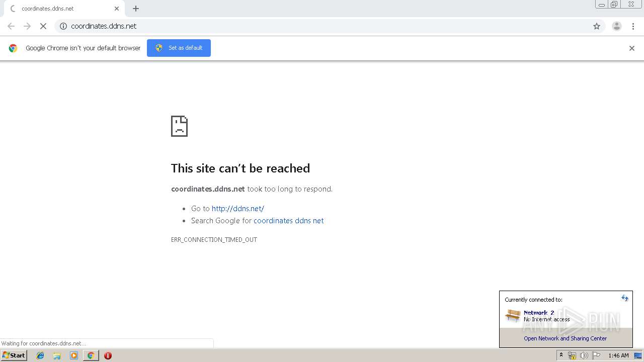Image resolution: width=644 pixels, height=362 pixels.
Task: Launch Internet Explorer from taskbar
Action: [x=40, y=355]
